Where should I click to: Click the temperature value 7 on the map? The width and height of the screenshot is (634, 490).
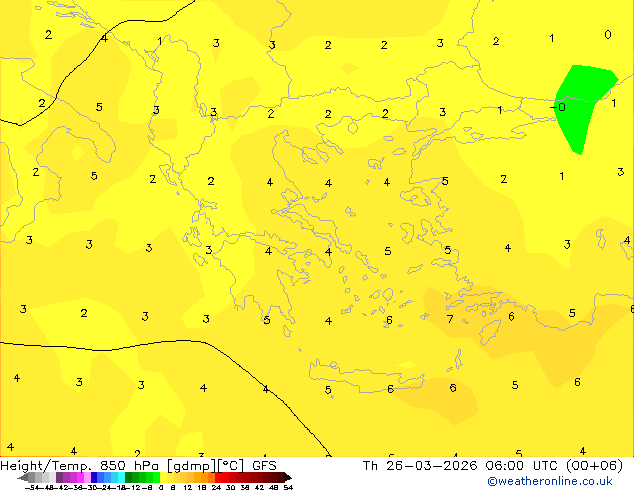(x=450, y=319)
